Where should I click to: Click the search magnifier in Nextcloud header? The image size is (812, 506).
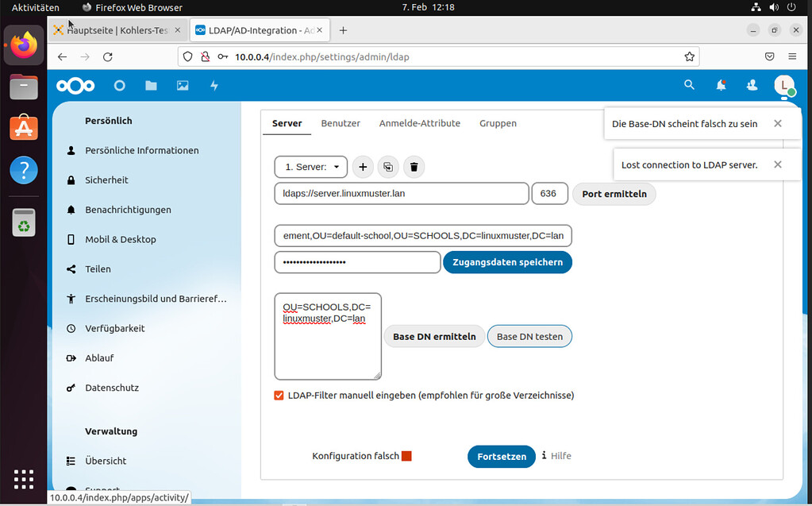(x=689, y=85)
